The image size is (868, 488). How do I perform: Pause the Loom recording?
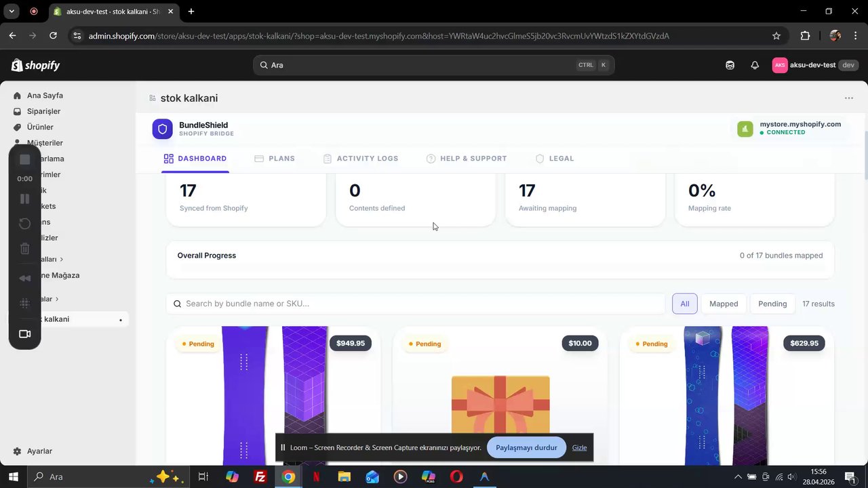click(24, 199)
